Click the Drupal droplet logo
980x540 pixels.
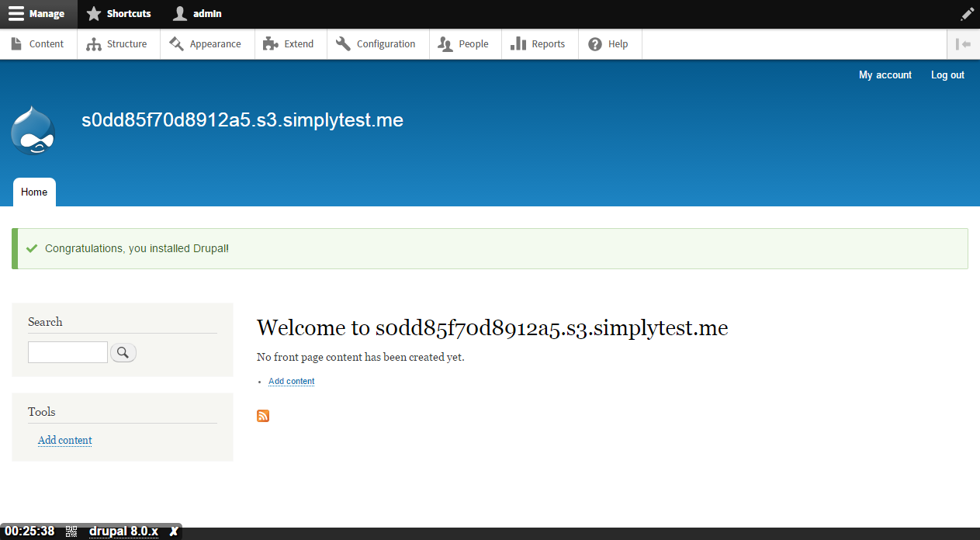(x=33, y=130)
